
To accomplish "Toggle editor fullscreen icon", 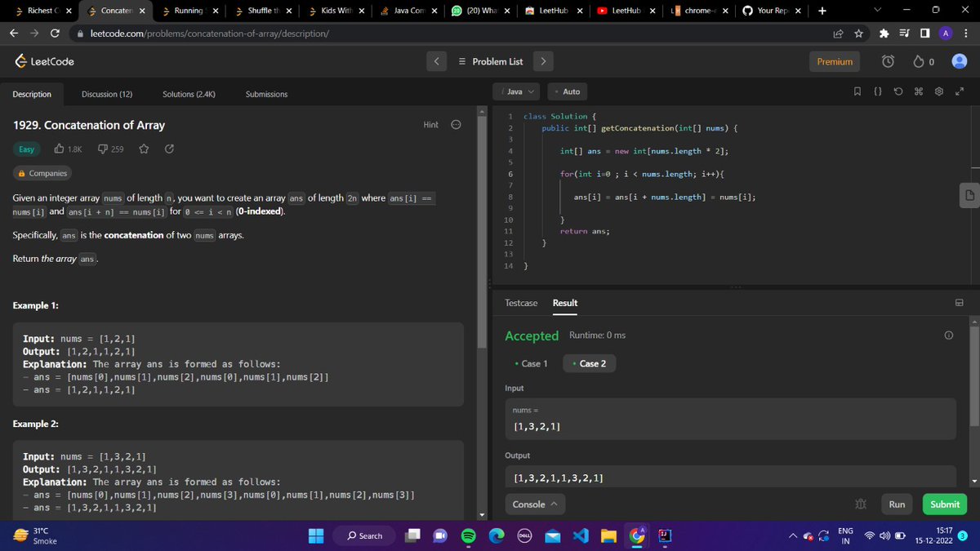I will [959, 92].
